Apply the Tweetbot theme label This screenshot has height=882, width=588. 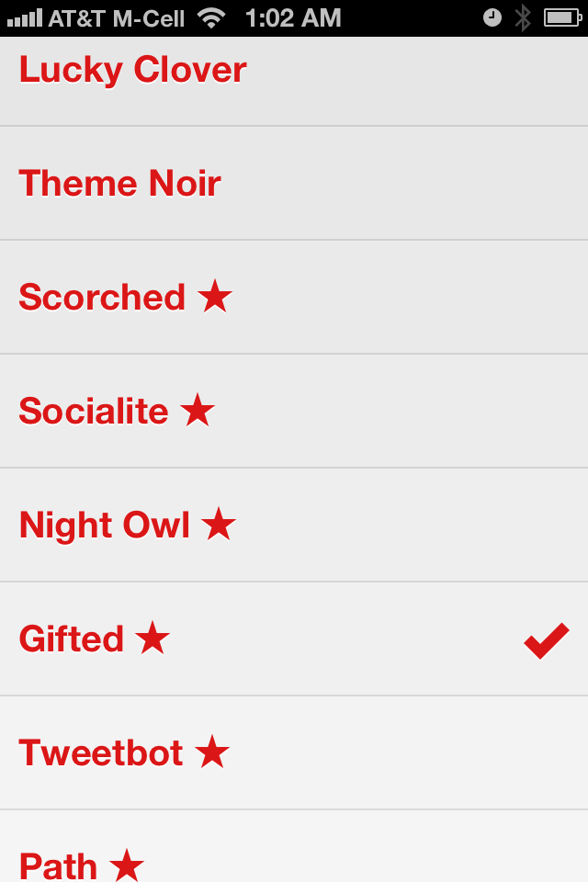point(101,753)
